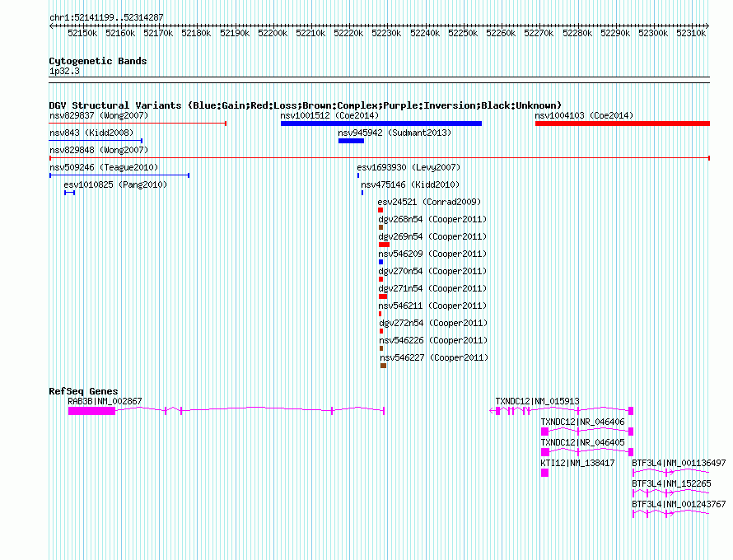Select the nsv546209 (Cooper2011) label
Image resolution: width=733 pixels, height=560 pixels.
point(432,254)
